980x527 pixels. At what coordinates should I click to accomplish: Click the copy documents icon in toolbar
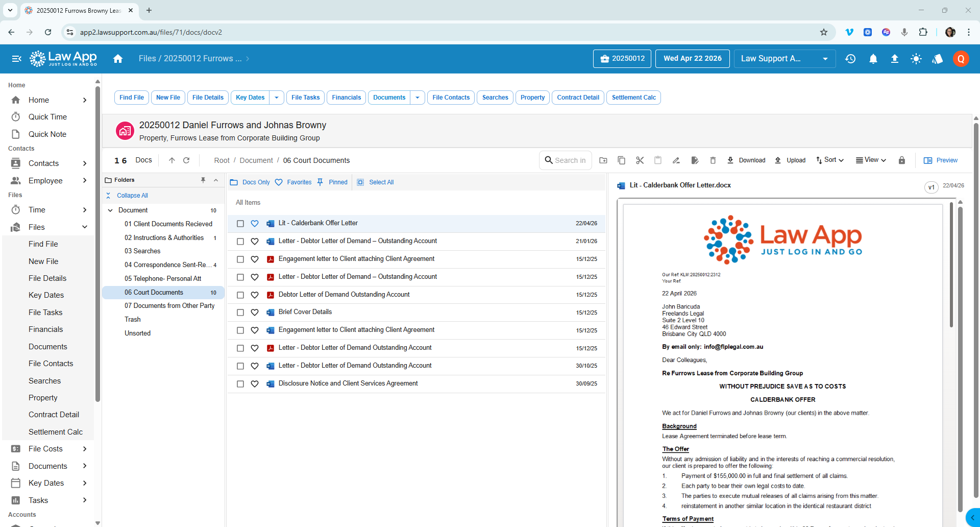tap(621, 160)
